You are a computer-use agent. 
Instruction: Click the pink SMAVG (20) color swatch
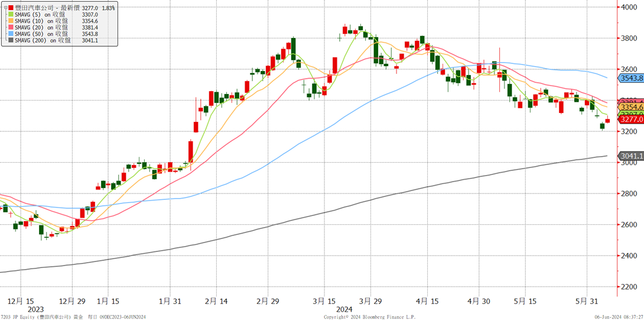[11, 27]
